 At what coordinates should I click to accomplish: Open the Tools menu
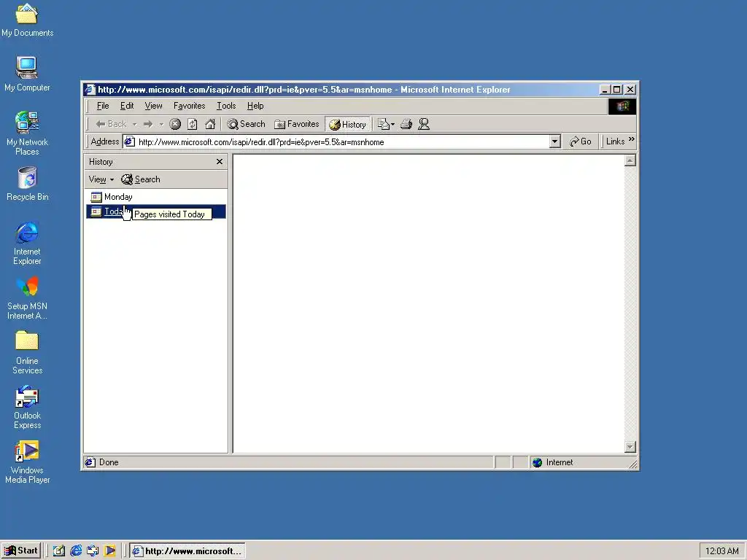[x=226, y=106]
